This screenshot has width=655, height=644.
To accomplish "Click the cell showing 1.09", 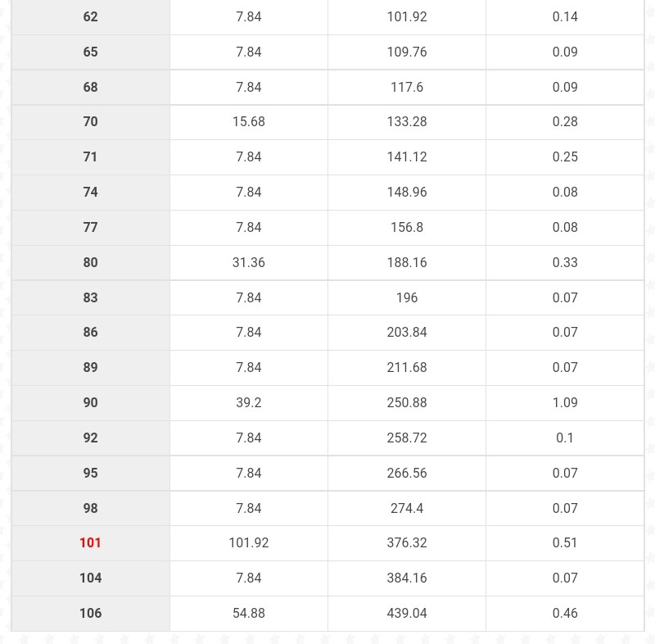I will (565, 402).
